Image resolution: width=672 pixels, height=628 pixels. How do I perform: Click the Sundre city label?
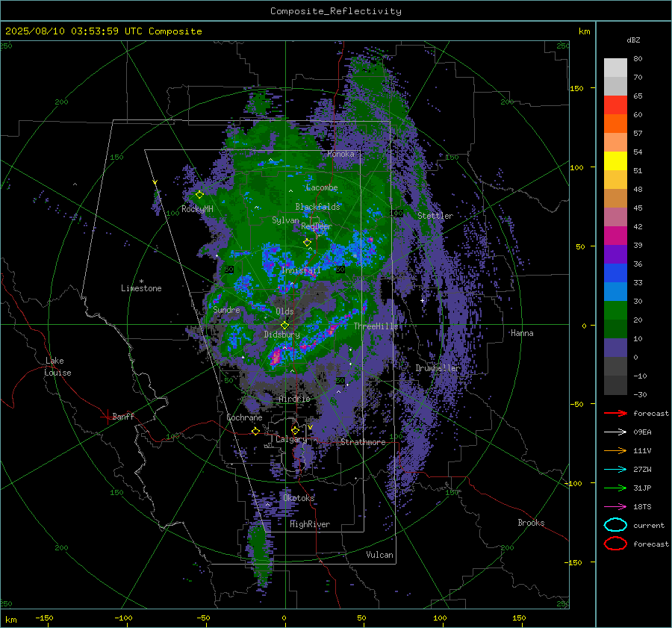[x=226, y=309]
